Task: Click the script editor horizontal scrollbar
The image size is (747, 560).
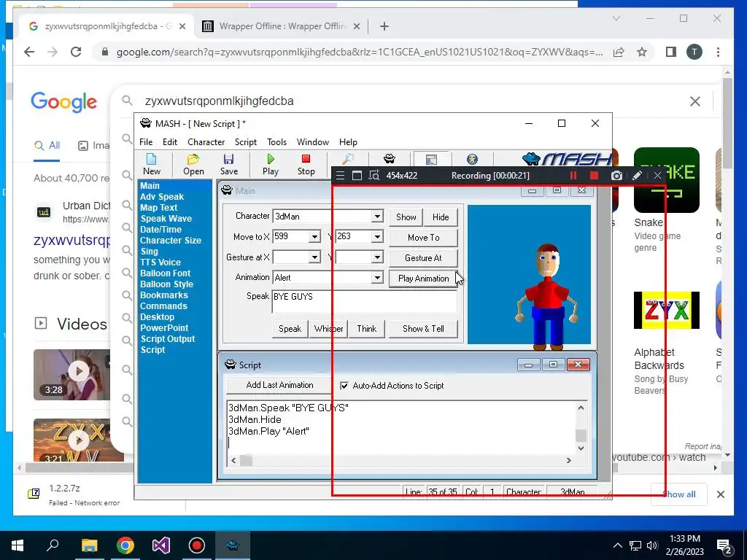Action: [x=401, y=460]
